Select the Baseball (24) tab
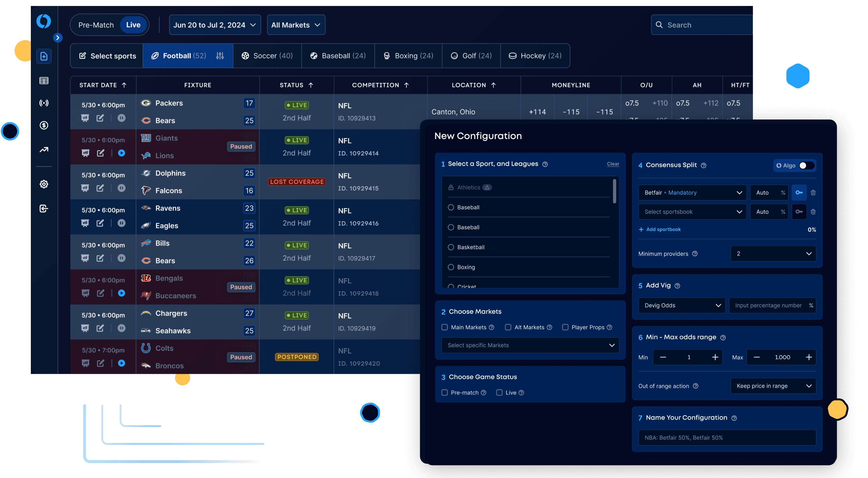Screen dimensions: 868x478 tap(338, 56)
